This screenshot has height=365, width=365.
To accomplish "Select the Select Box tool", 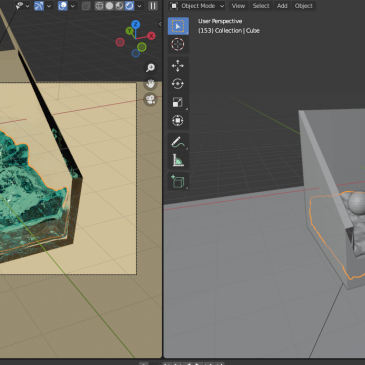I will pos(178,26).
